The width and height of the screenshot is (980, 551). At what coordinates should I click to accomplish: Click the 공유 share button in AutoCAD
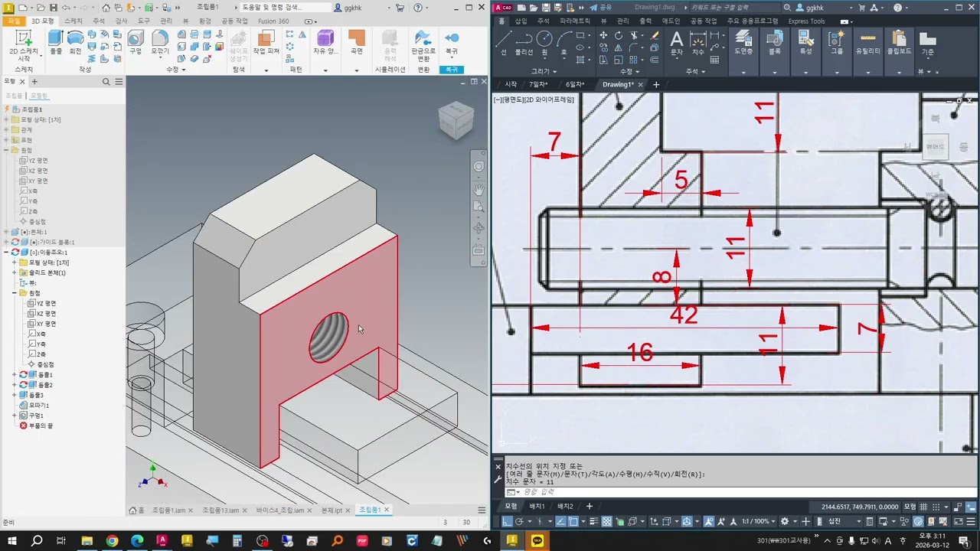(x=600, y=8)
